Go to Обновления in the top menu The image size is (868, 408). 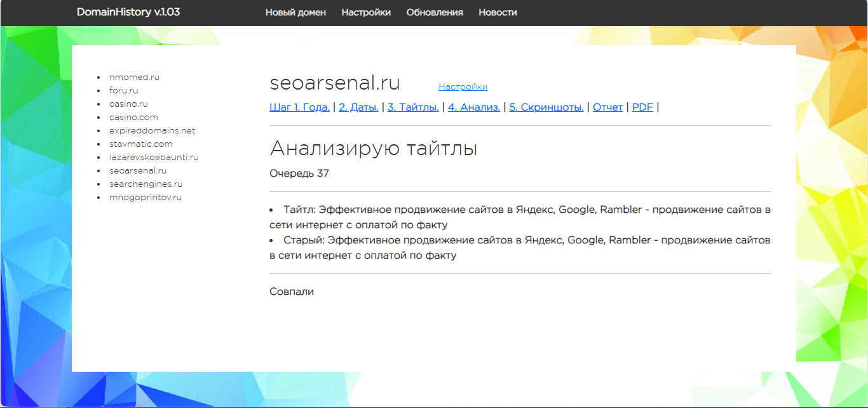[435, 13]
